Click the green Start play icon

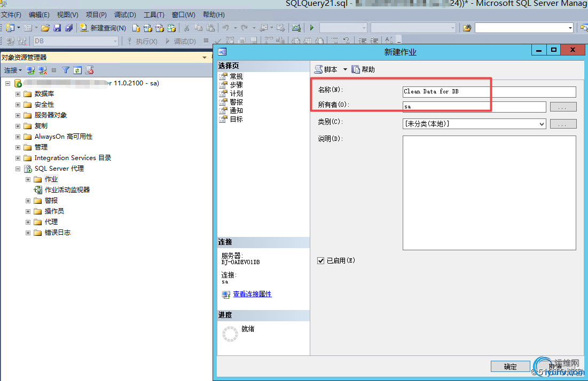click(x=312, y=28)
